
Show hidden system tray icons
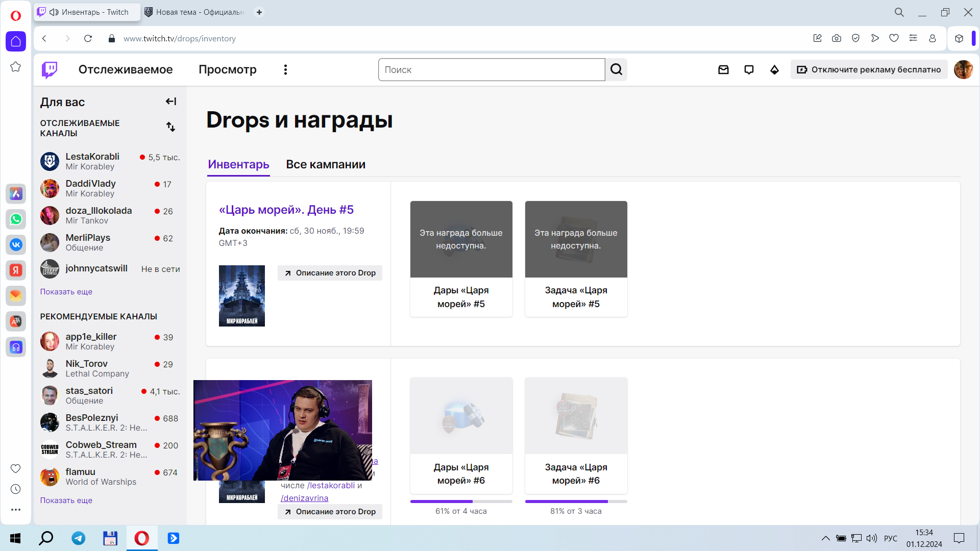pyautogui.click(x=825, y=538)
